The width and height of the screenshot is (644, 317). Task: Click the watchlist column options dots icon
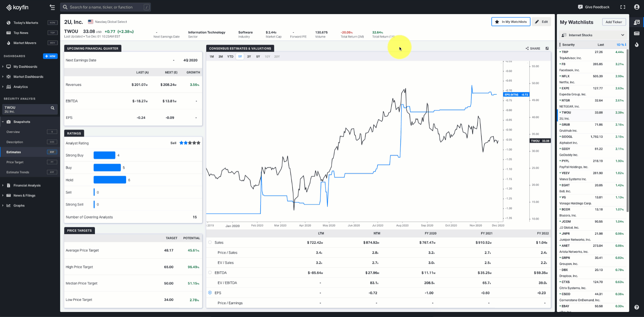[x=560, y=45]
